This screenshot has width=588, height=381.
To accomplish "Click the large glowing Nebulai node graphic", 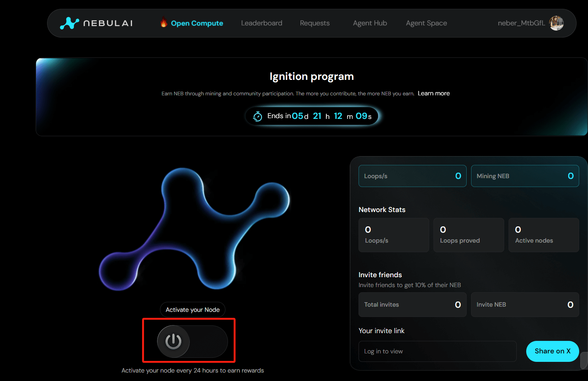I will 195,229.
